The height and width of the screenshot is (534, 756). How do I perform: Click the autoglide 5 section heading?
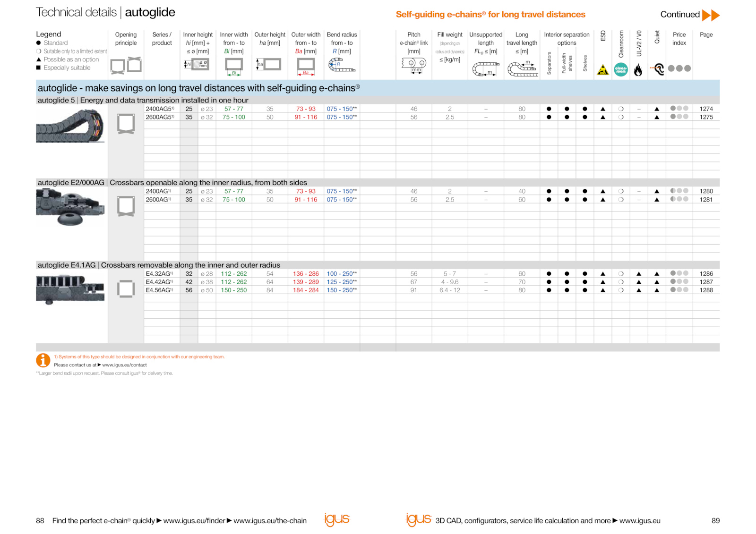(x=143, y=100)
